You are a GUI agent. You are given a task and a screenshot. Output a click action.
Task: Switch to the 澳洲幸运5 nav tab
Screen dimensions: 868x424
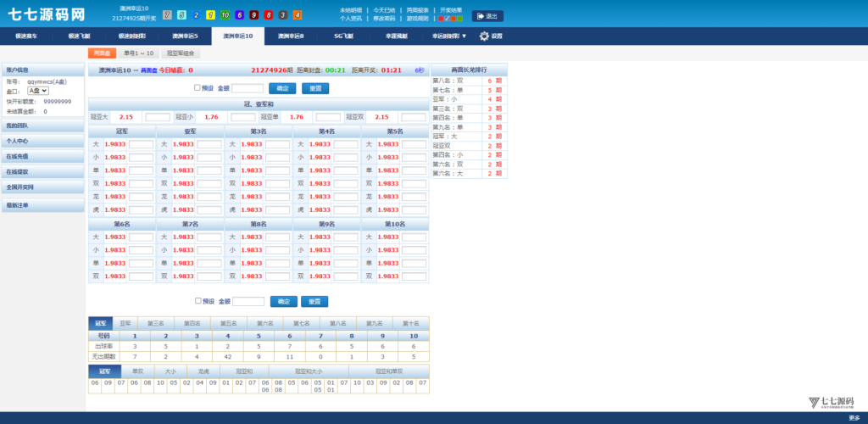point(185,36)
